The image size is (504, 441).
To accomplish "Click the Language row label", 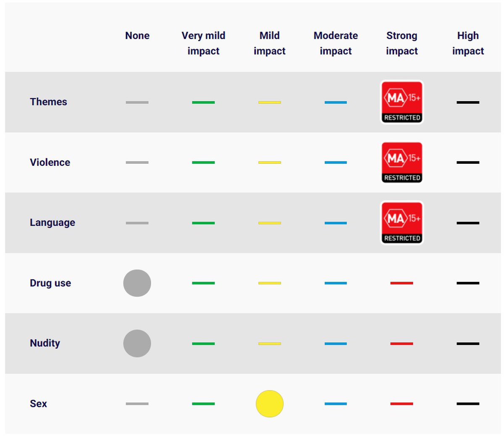I will [52, 223].
